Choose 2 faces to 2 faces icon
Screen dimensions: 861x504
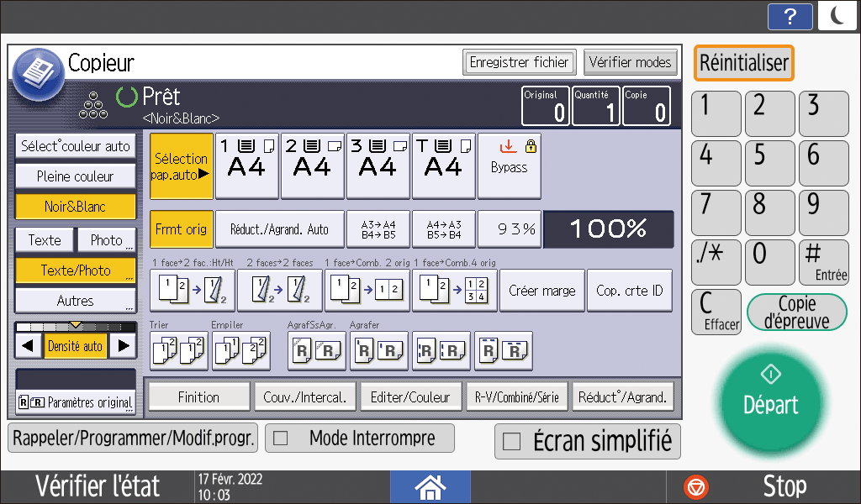click(x=270, y=291)
